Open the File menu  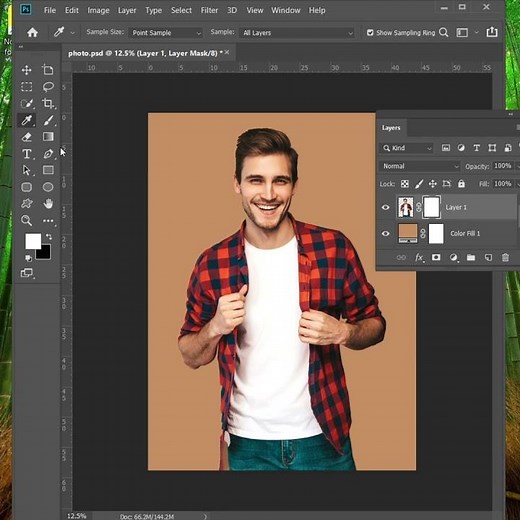pos(50,10)
